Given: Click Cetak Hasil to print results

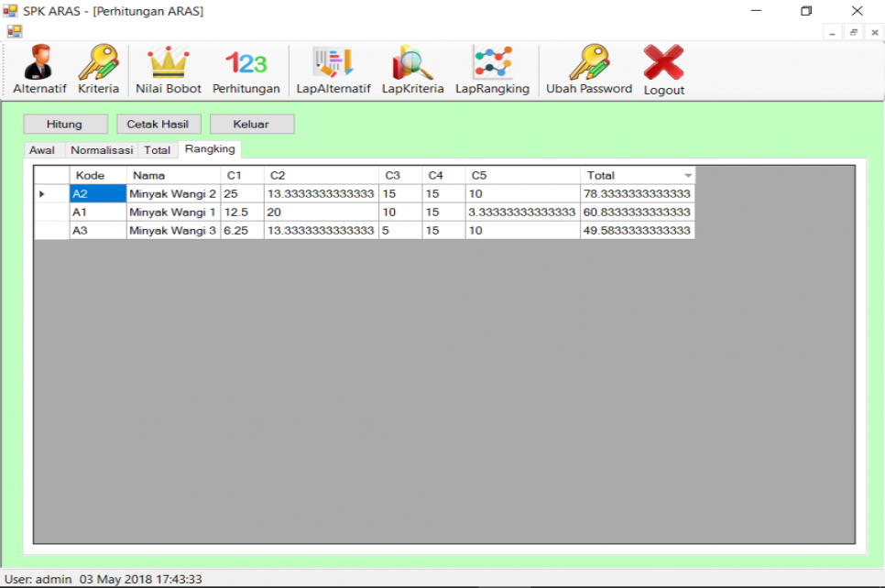Looking at the screenshot, I should pyautogui.click(x=158, y=124).
